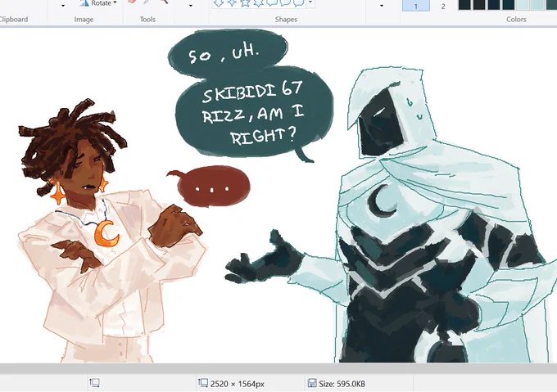The image size is (557, 392).
Task: Click the floppy disk file size icon
Action: tap(312, 383)
